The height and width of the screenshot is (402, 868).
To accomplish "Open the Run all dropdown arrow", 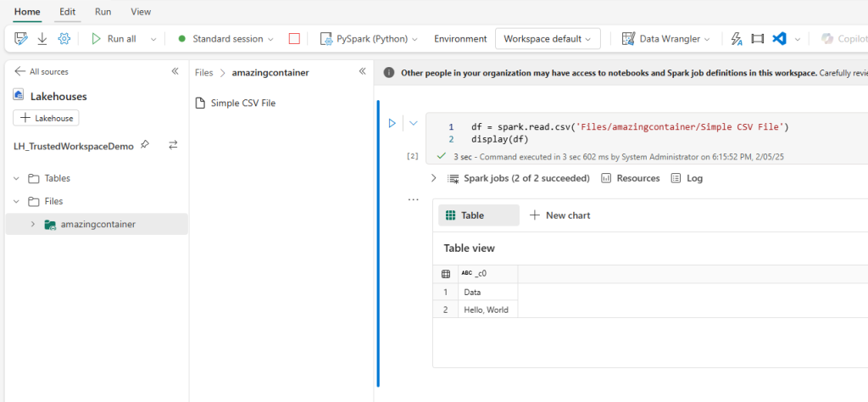I will point(153,39).
